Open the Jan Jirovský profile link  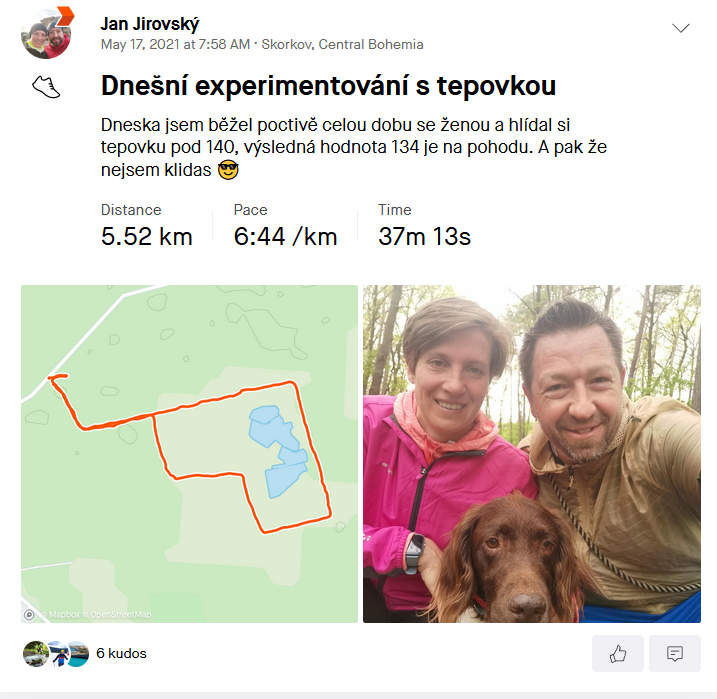150,24
